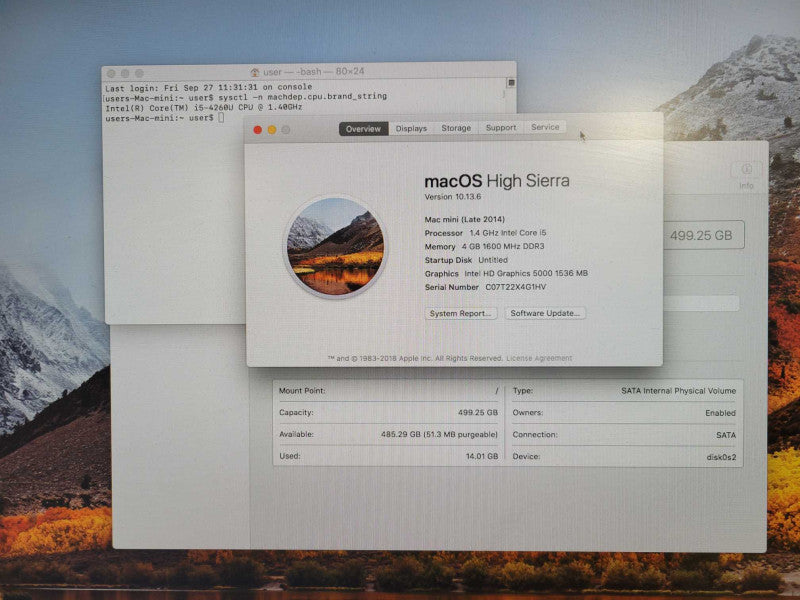Click the sysctl command line in Terminal

246,97
